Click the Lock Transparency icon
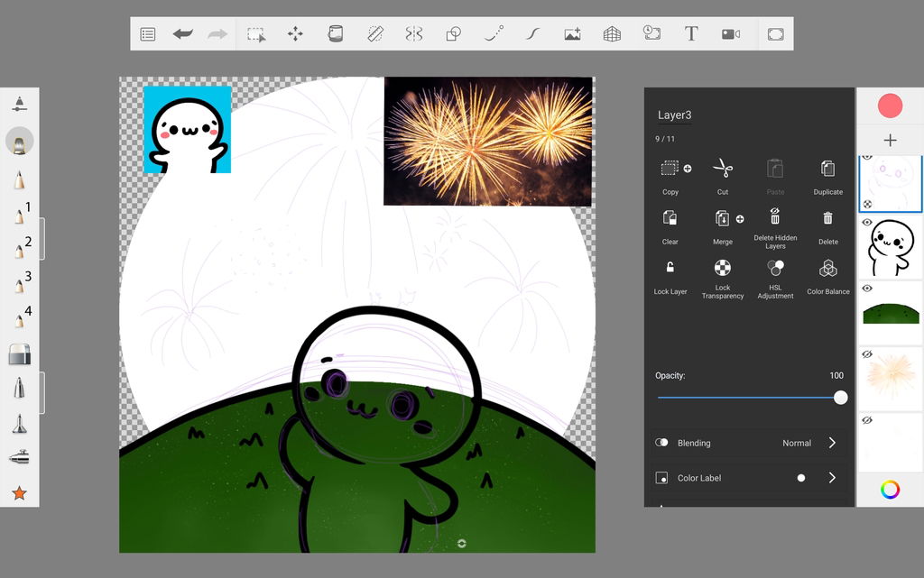924x578 pixels. click(722, 269)
